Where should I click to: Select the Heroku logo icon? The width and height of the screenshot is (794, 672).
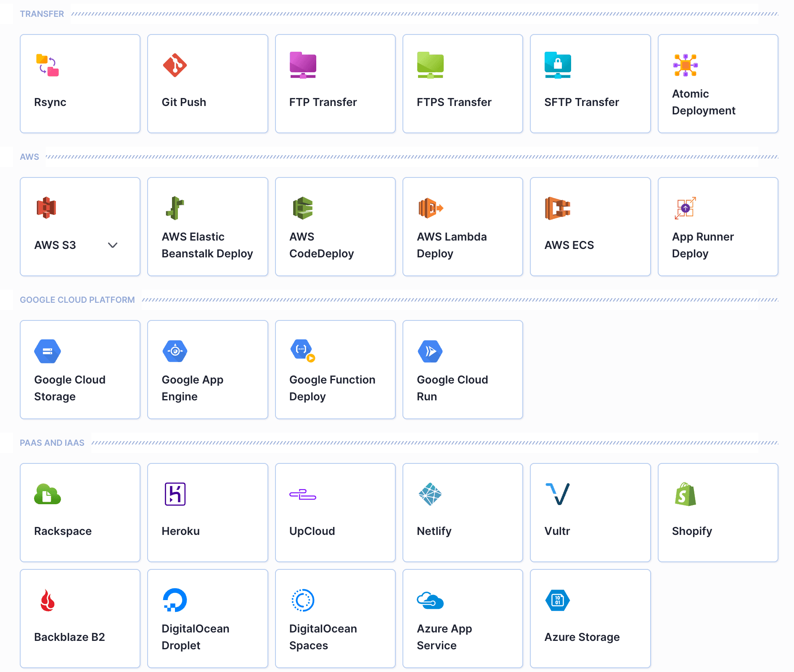(175, 494)
